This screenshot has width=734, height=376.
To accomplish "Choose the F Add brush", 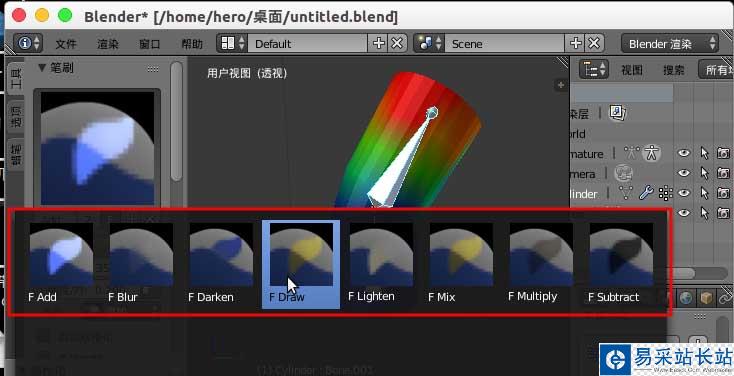I will point(61,264).
